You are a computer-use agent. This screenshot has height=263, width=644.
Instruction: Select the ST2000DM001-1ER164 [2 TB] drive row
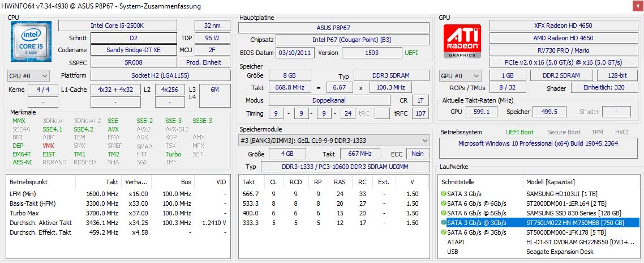point(539,203)
